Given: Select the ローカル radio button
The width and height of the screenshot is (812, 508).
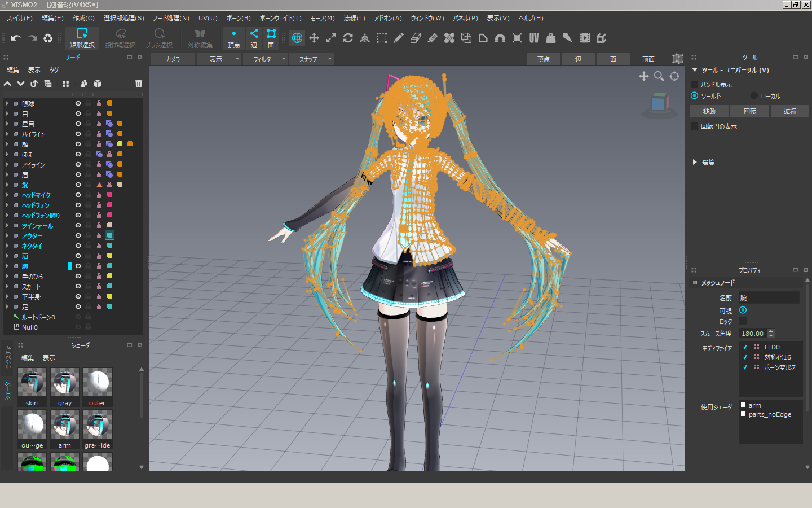Looking at the screenshot, I should point(754,95).
